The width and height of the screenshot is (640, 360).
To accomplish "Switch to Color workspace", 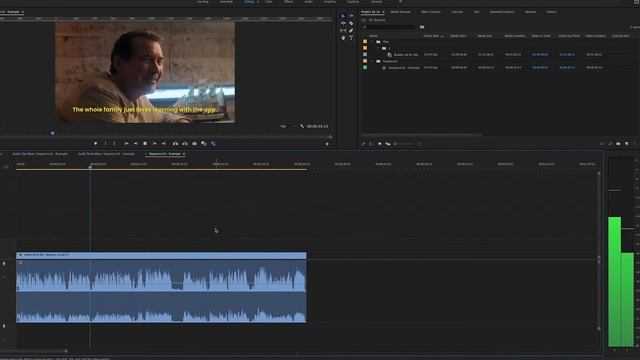I will coord(269,2).
